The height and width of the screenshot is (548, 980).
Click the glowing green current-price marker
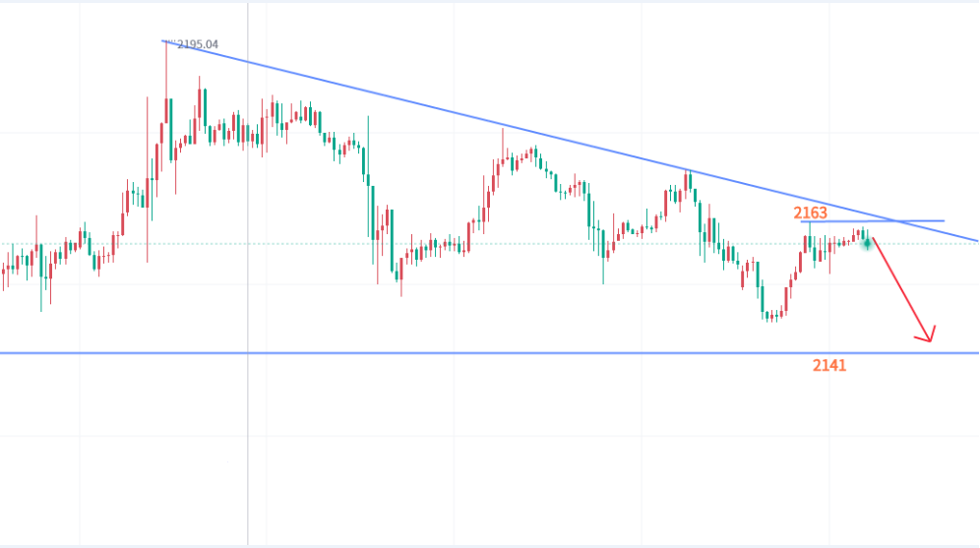pos(866,242)
